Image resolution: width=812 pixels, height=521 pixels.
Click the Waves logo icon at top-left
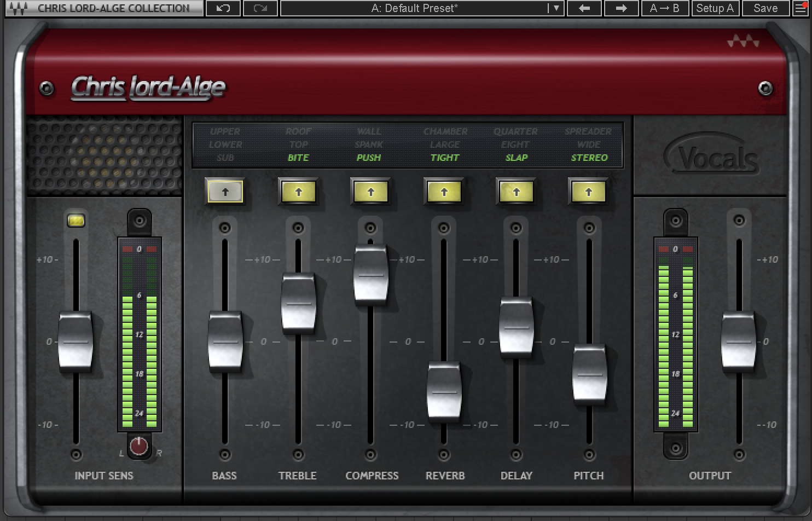click(x=18, y=9)
